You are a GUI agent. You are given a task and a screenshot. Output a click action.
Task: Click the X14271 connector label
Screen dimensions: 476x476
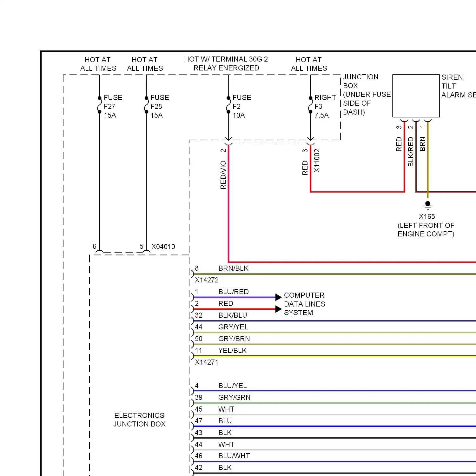point(207,362)
